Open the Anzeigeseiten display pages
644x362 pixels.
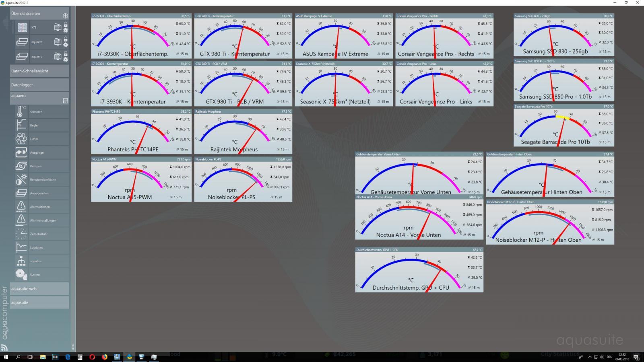pos(21,193)
